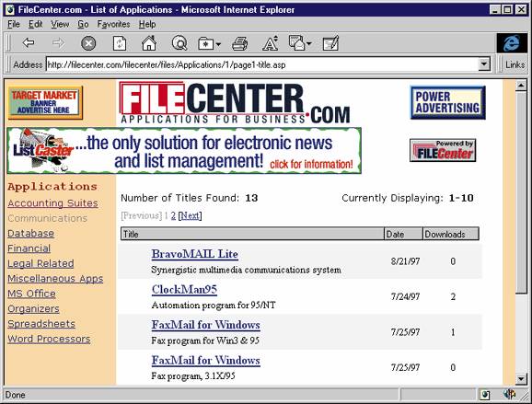Screen dimensions: 532x404
Task: Open the Word Processors category link
Action: 49,339
